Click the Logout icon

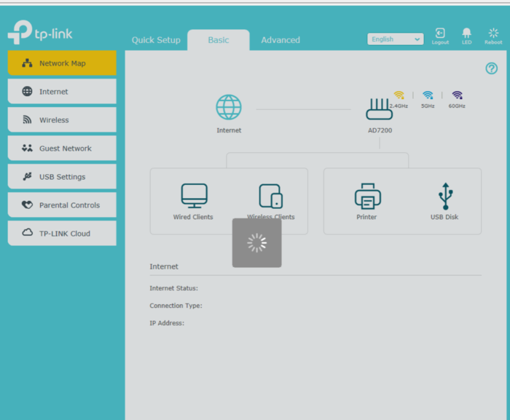coord(440,33)
